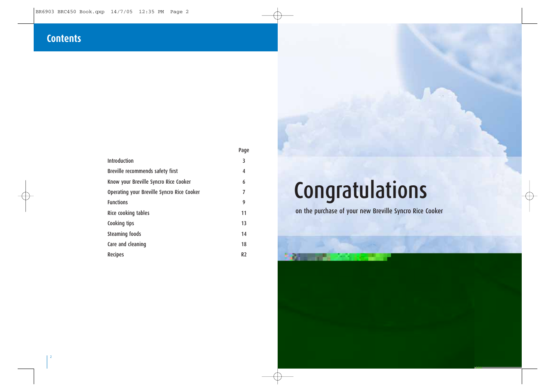
Task: Select 'Know your Breville Syncro Rice Cooker' entry
Action: (149, 182)
